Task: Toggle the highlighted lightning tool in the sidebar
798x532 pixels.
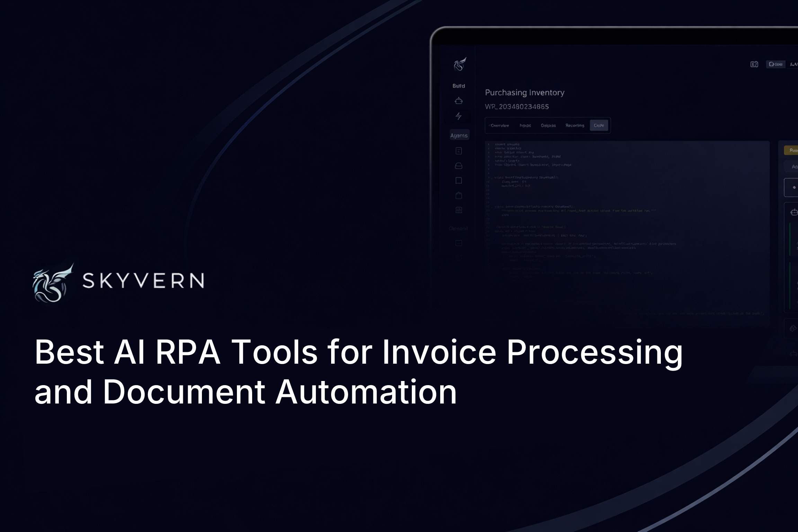Action: (x=458, y=116)
